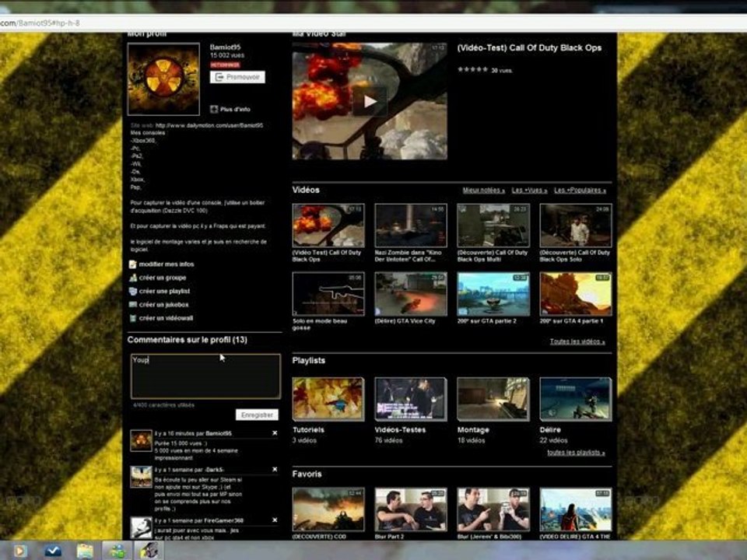Open the blue checkmark taskbar app
The width and height of the screenshot is (747, 560).
pyautogui.click(x=52, y=551)
